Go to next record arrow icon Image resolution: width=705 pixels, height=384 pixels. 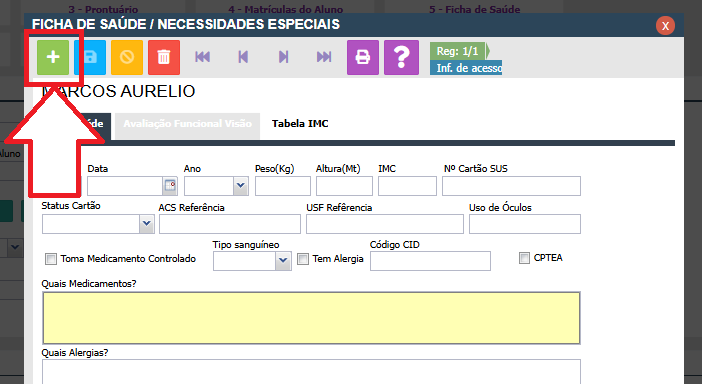(x=283, y=57)
